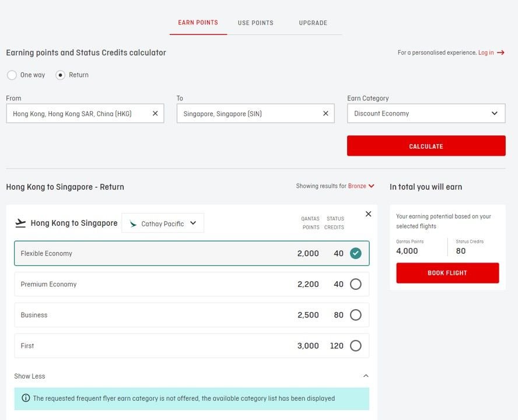Click the airplane takeoff icon next to route
The width and height of the screenshot is (518, 420).
point(19,223)
